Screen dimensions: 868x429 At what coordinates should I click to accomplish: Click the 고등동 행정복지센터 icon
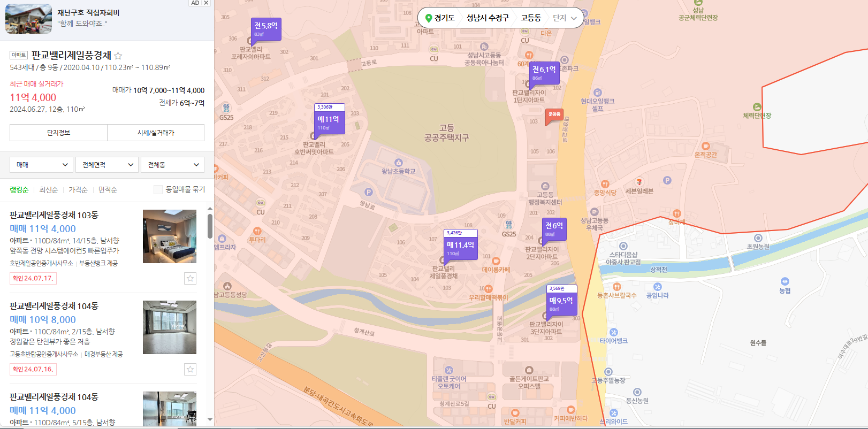click(x=545, y=186)
